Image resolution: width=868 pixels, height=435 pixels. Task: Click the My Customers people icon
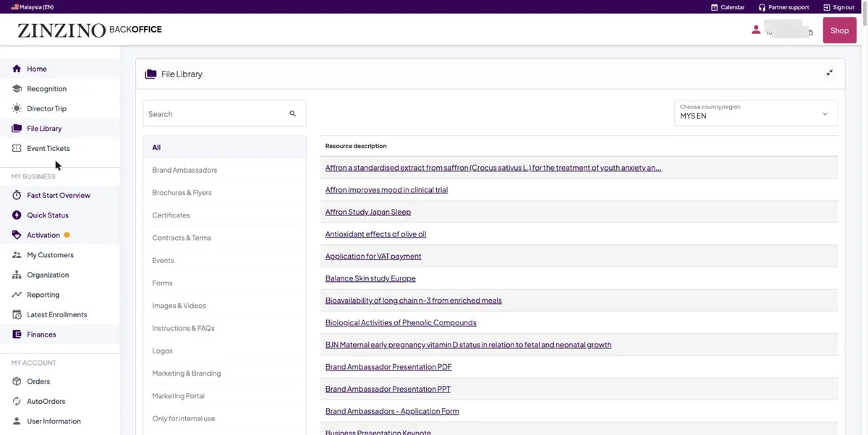click(x=17, y=255)
